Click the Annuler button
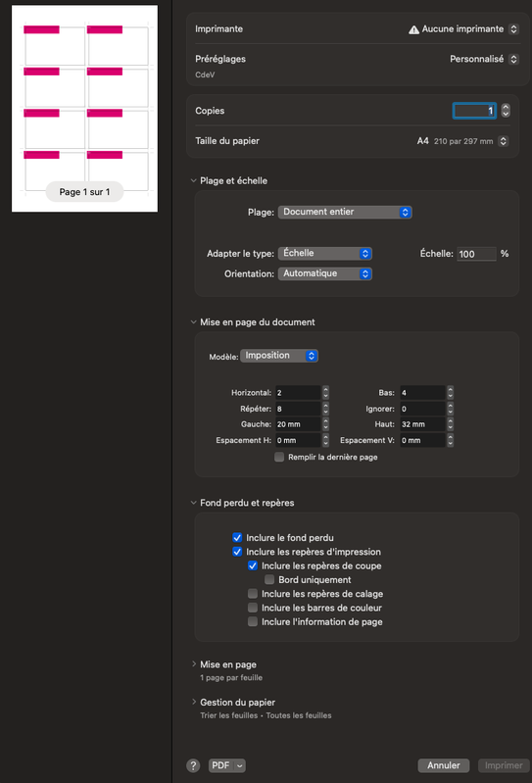 click(x=443, y=765)
